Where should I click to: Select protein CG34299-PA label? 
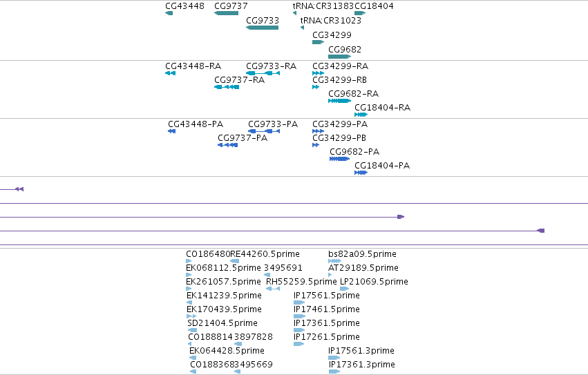[x=340, y=124]
